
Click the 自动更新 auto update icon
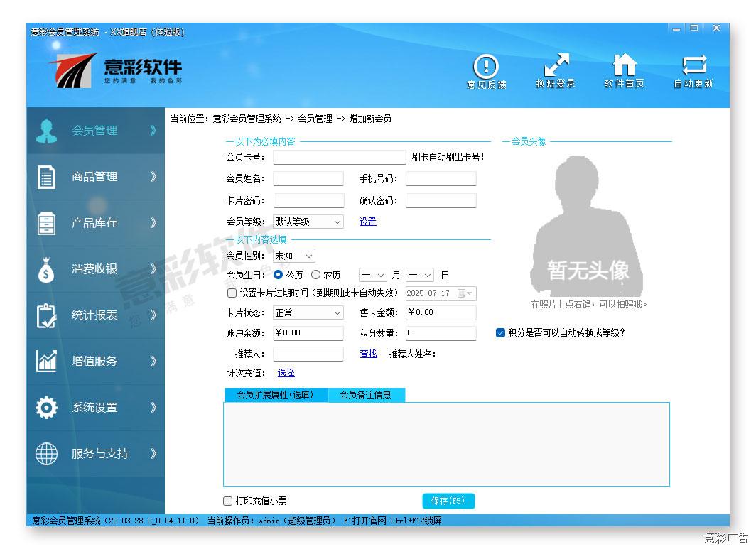[693, 68]
